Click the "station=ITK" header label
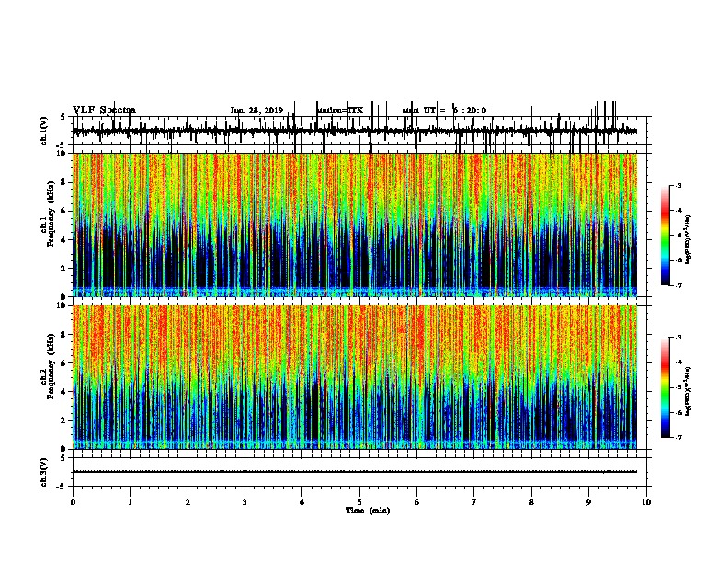The height and width of the screenshot is (563, 728). pos(340,110)
